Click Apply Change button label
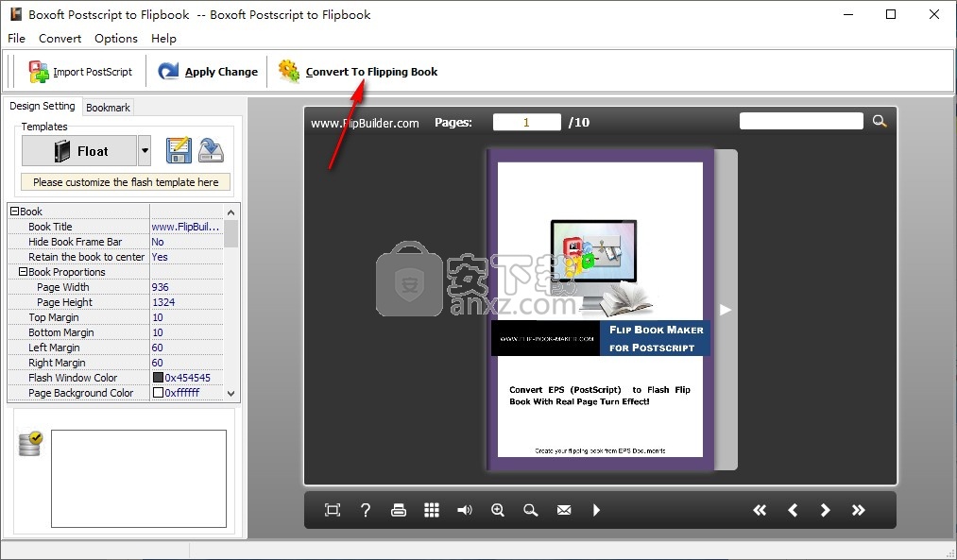957x560 pixels. [x=222, y=72]
